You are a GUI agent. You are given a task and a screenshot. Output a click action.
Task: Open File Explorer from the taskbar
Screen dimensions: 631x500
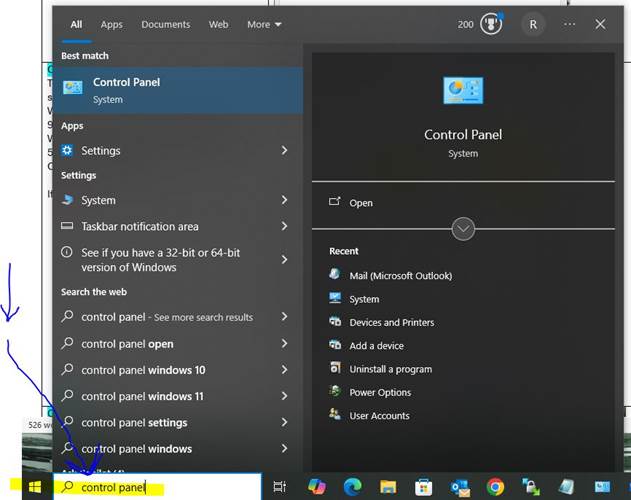click(x=388, y=487)
